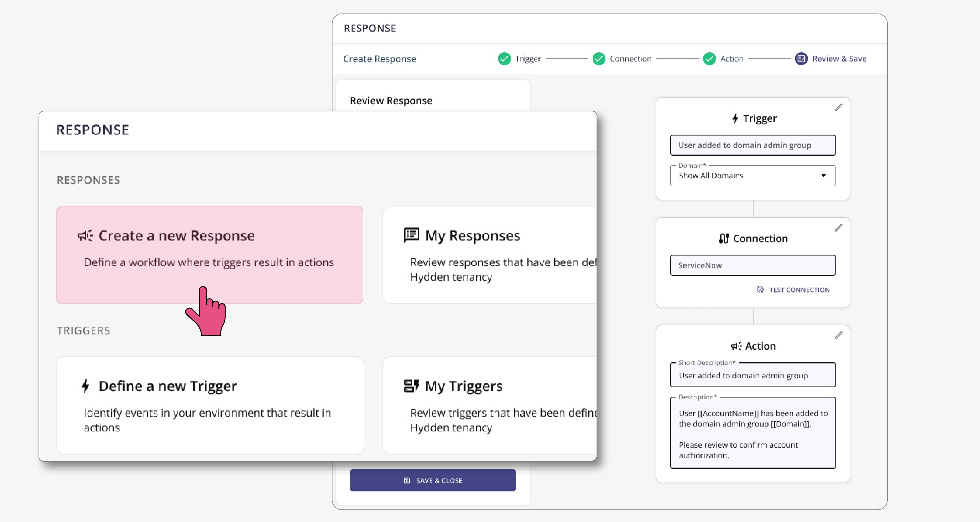Image resolution: width=980 pixels, height=522 pixels.
Task: Click the Connection card edit pencil icon
Action: (x=839, y=228)
